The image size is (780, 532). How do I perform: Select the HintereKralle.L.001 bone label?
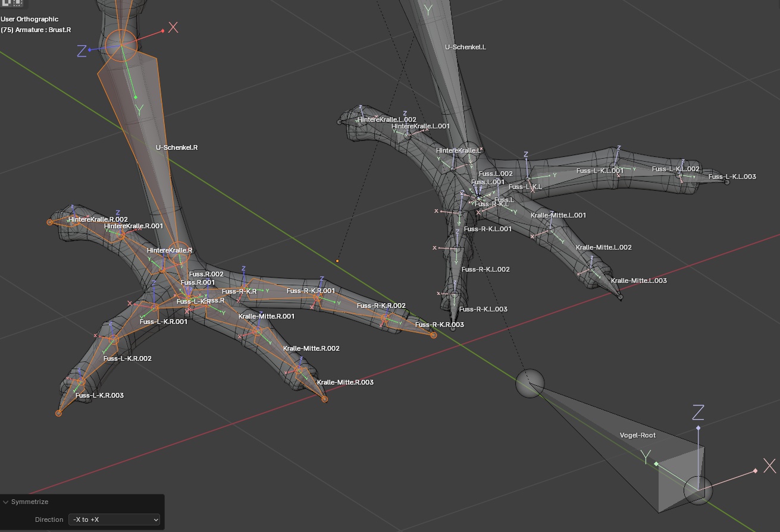click(421, 126)
